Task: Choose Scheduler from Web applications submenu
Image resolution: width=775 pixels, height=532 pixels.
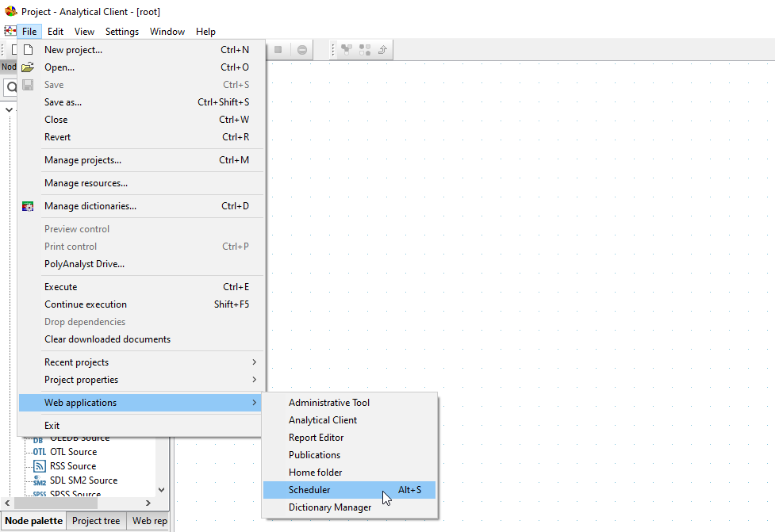Action: coord(309,490)
